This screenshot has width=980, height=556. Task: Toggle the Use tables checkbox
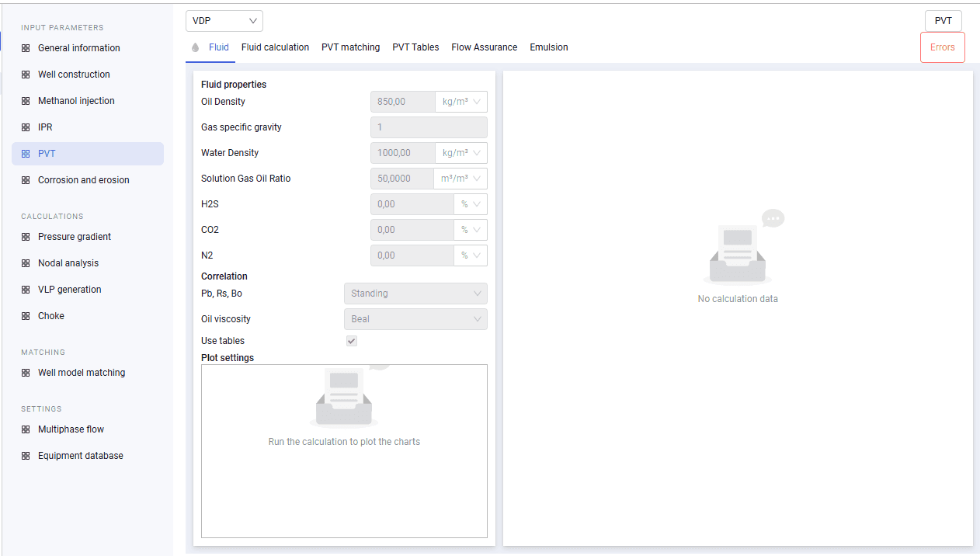[352, 341]
